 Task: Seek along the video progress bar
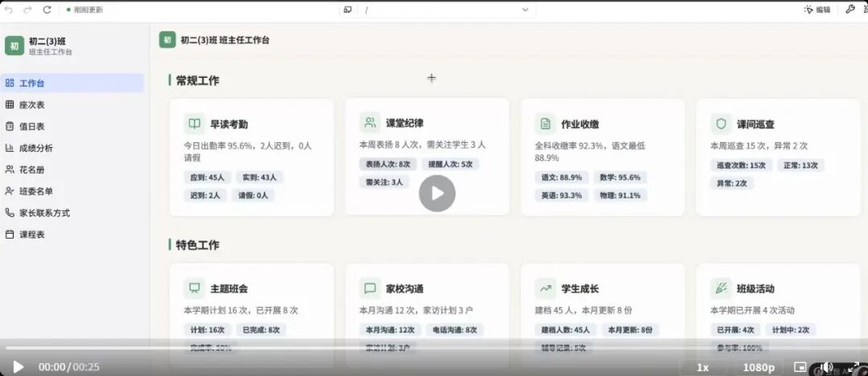[434, 349]
